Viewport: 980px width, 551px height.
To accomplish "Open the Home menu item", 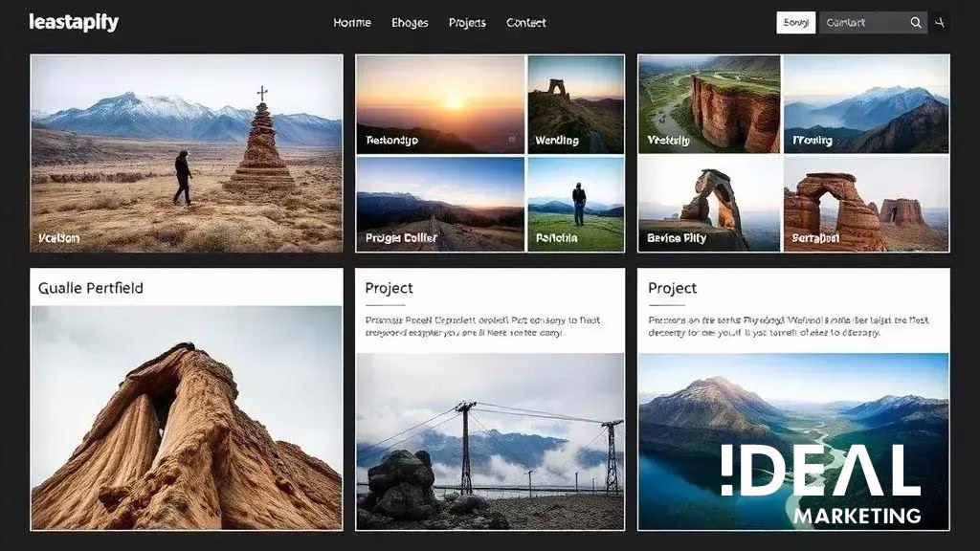I will 352,23.
